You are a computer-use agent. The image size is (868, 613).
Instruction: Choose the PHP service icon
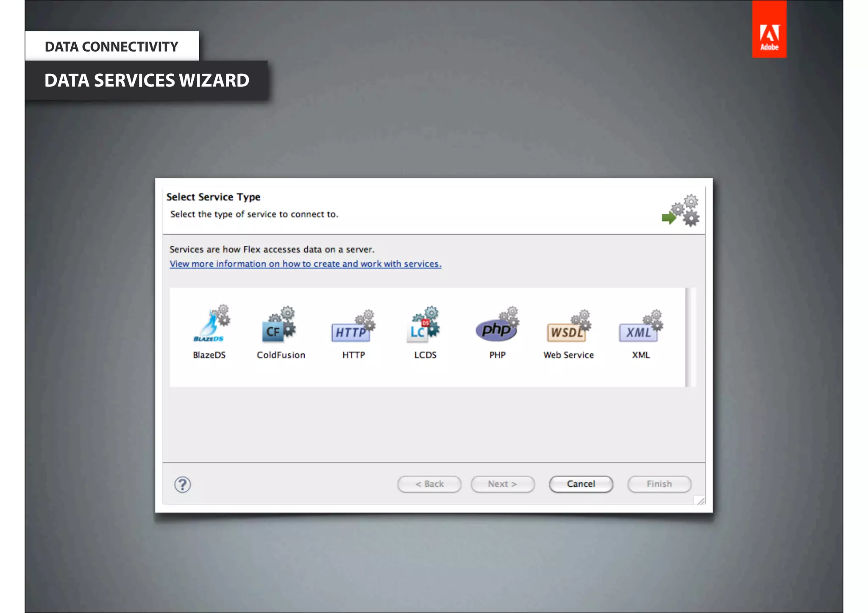coord(497,326)
